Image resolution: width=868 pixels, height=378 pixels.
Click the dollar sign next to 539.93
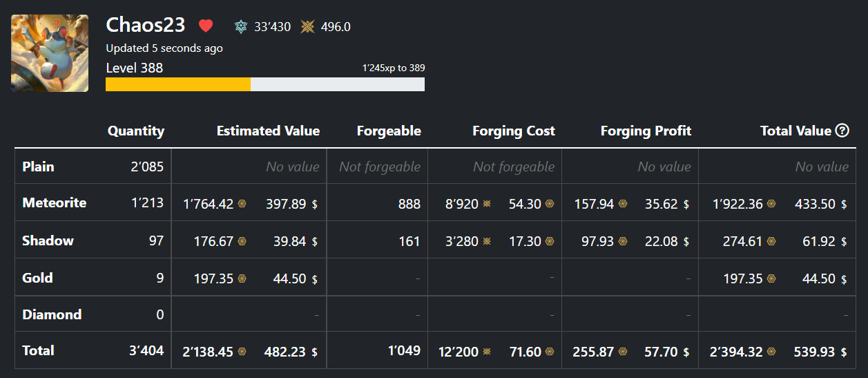[844, 352]
